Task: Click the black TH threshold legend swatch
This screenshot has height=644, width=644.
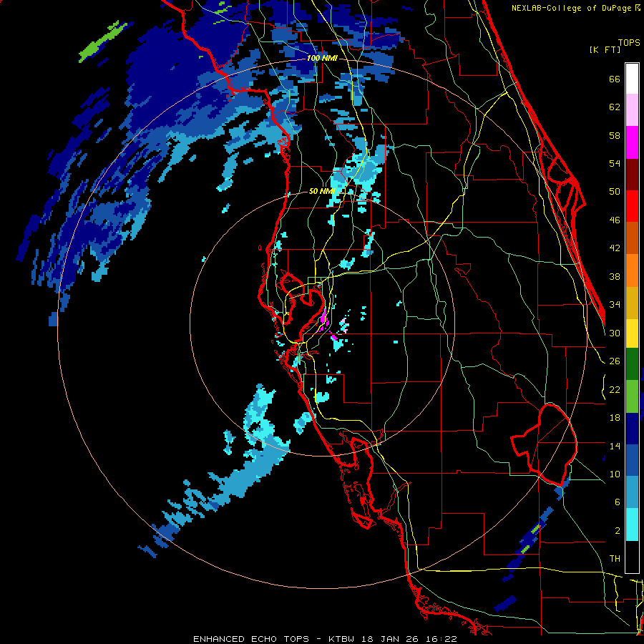Action: tap(632, 557)
